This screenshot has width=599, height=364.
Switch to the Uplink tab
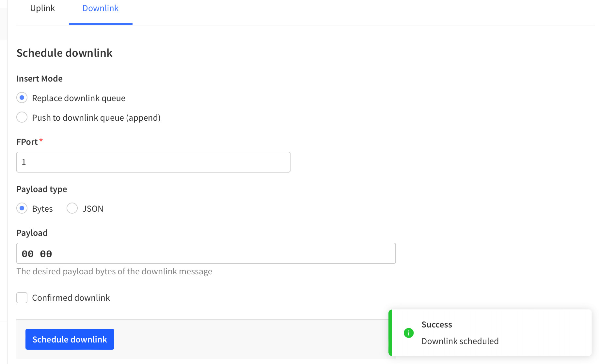point(42,8)
